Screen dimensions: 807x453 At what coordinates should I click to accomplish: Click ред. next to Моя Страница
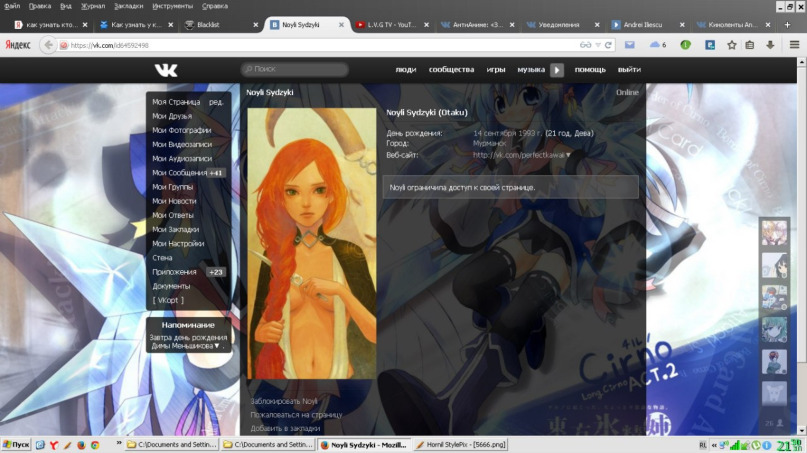tap(216, 102)
